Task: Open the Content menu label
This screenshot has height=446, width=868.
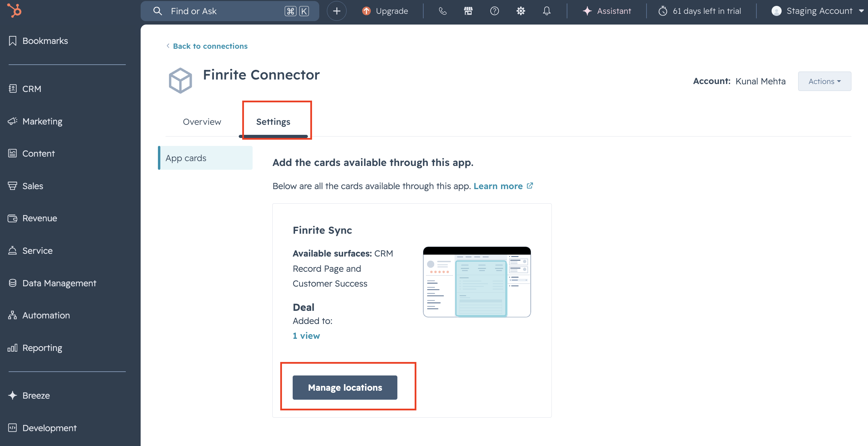Action: pyautogui.click(x=39, y=154)
